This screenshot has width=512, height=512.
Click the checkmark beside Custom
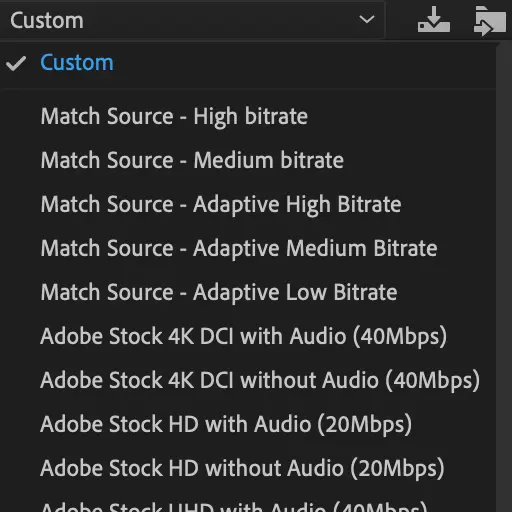[16, 63]
